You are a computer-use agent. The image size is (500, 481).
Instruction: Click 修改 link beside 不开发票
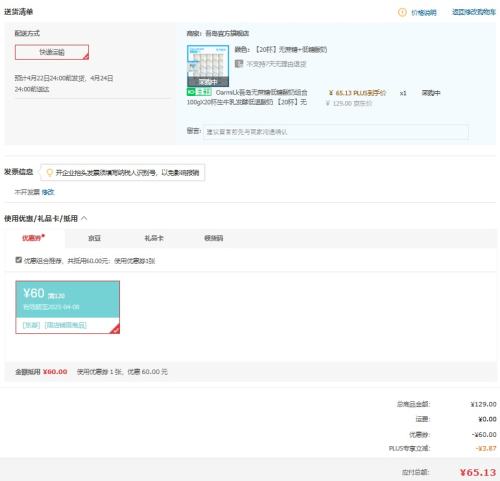click(x=48, y=192)
